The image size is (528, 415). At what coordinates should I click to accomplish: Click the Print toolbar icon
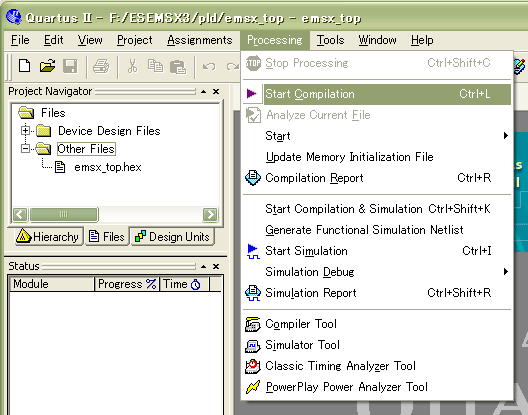point(101,66)
